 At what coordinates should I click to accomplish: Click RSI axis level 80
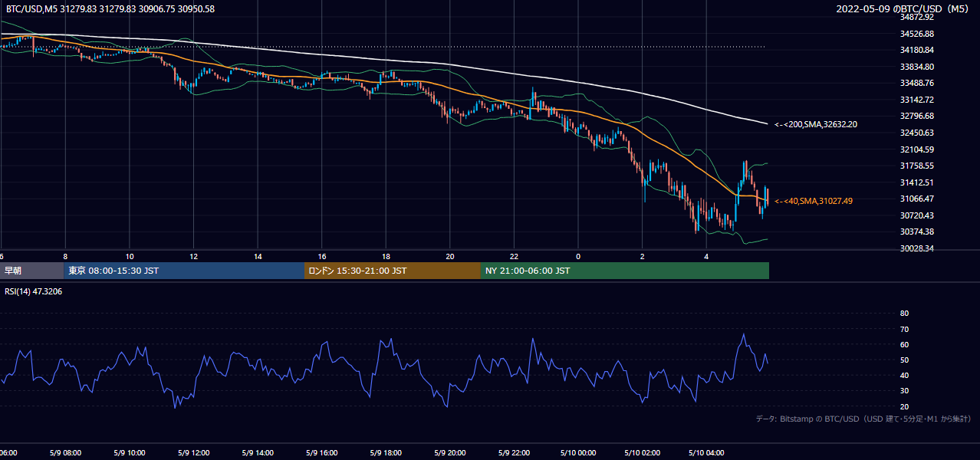pyautogui.click(x=904, y=314)
